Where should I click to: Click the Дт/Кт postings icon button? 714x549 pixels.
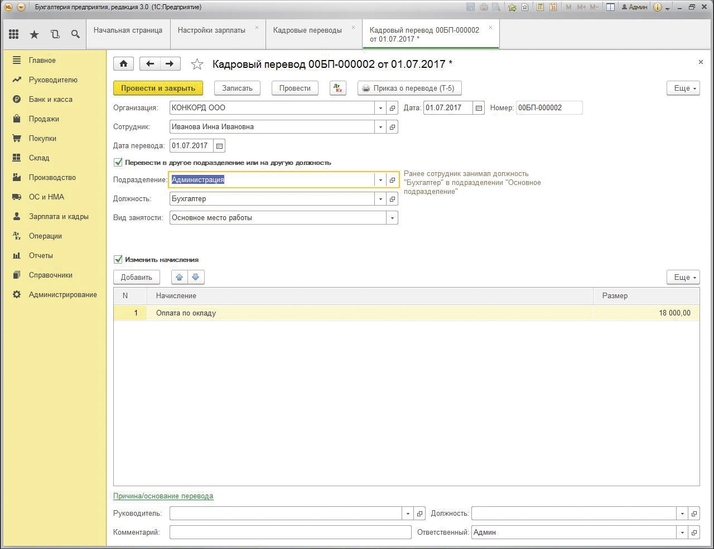[337, 88]
